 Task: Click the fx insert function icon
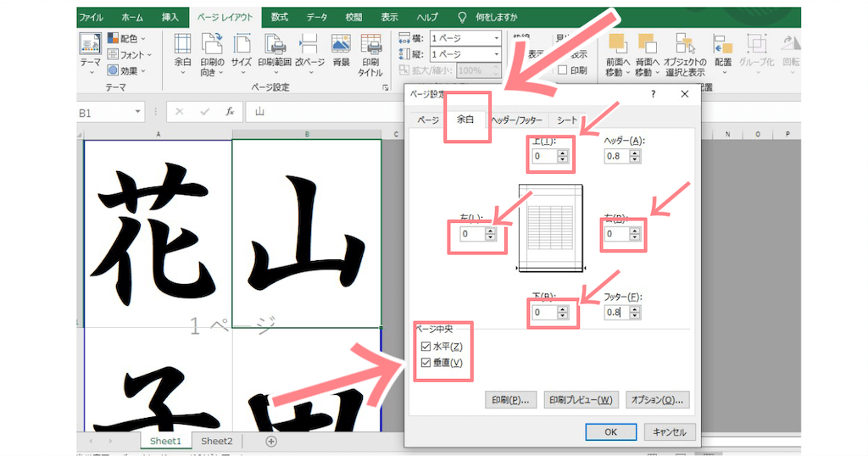click(230, 112)
